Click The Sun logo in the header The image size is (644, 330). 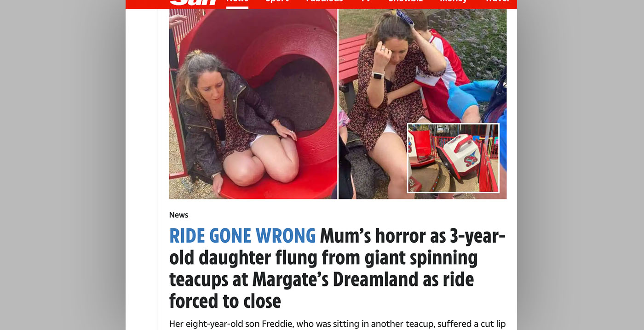tap(194, 2)
